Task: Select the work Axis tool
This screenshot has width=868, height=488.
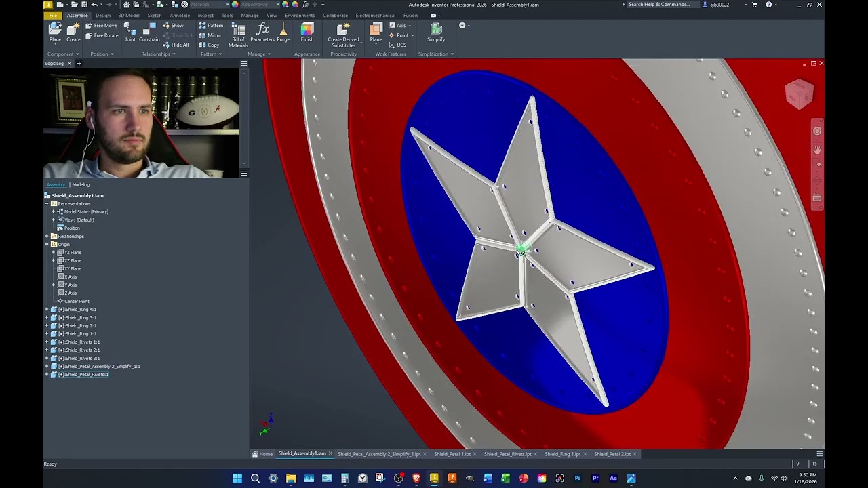Action: coord(397,26)
